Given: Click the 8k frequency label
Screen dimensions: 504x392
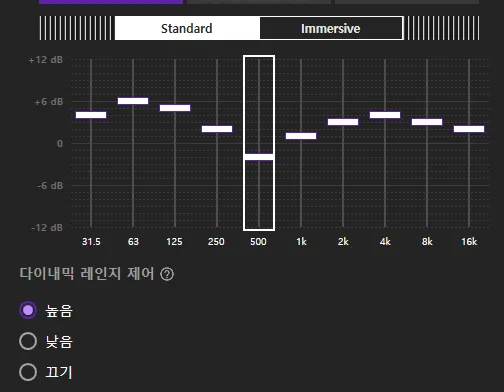Looking at the screenshot, I should tap(427, 242).
